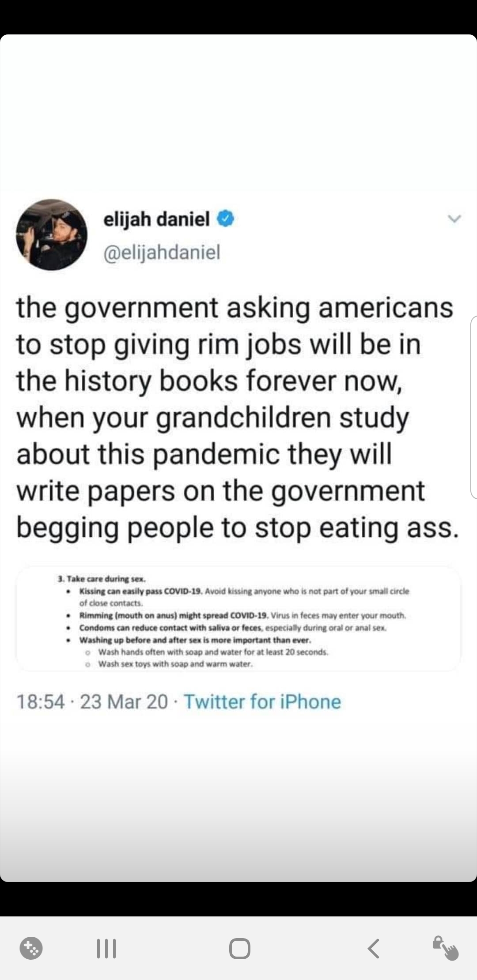
Task: Open the tweet options chevron menu
Action: [454, 219]
